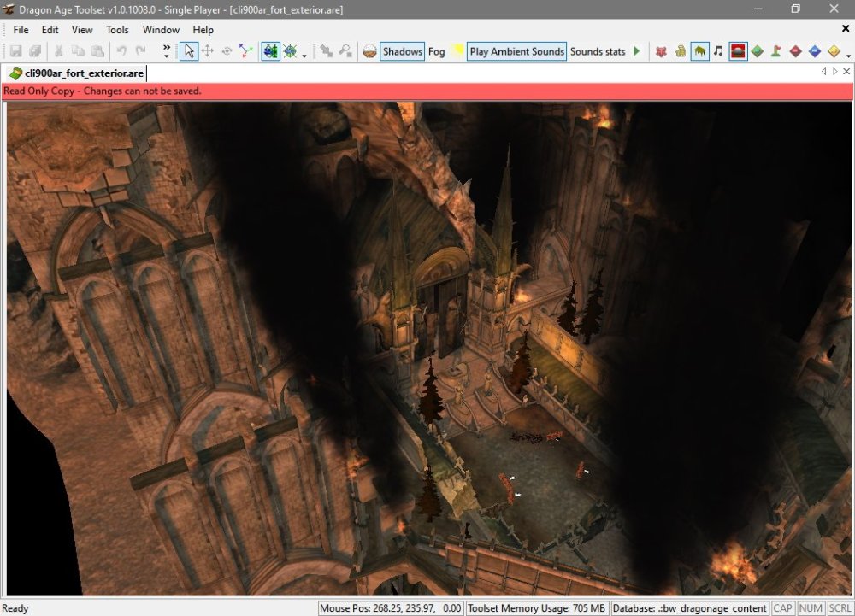Open toolbar options dropdown at far right
The image size is (855, 616).
click(x=848, y=56)
